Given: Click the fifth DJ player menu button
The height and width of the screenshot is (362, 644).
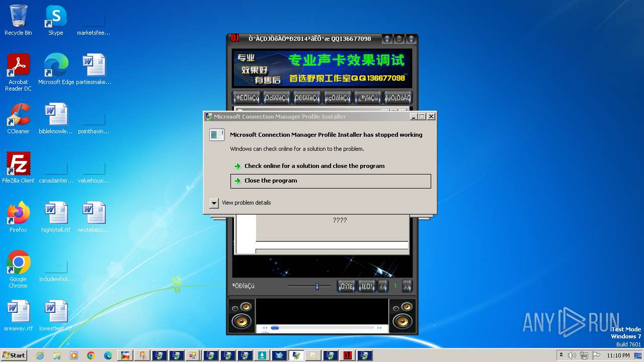Looking at the screenshot, I should click(367, 98).
